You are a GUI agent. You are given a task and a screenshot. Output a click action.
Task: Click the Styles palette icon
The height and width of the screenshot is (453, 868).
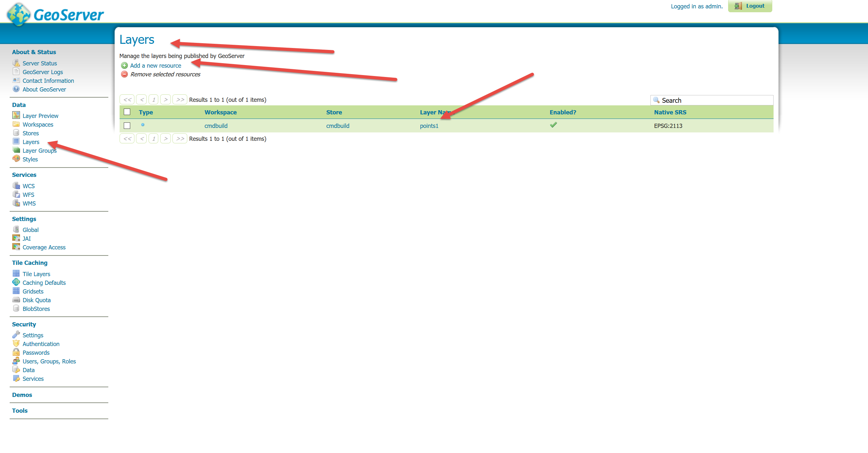pos(16,159)
